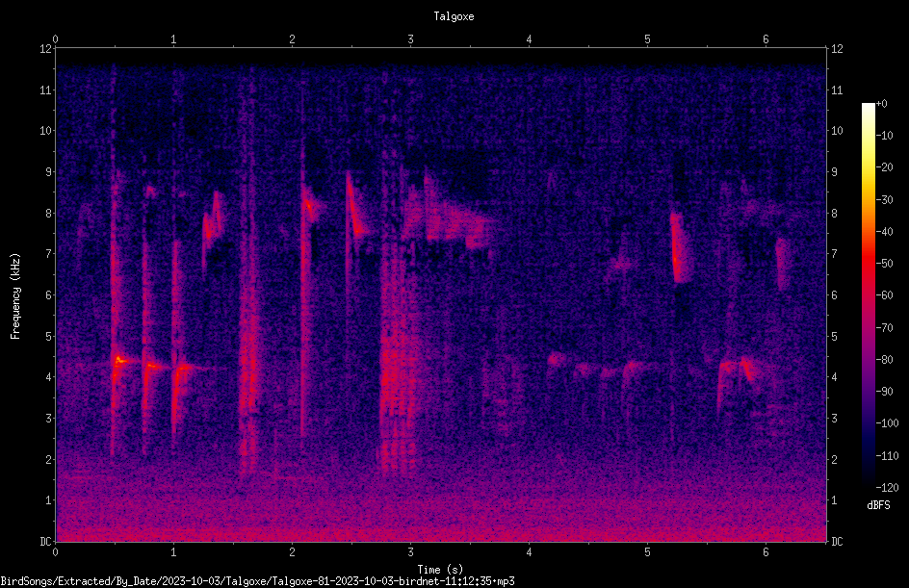
Task: Click the DC label on the left frequency axis
Action: click(46, 542)
